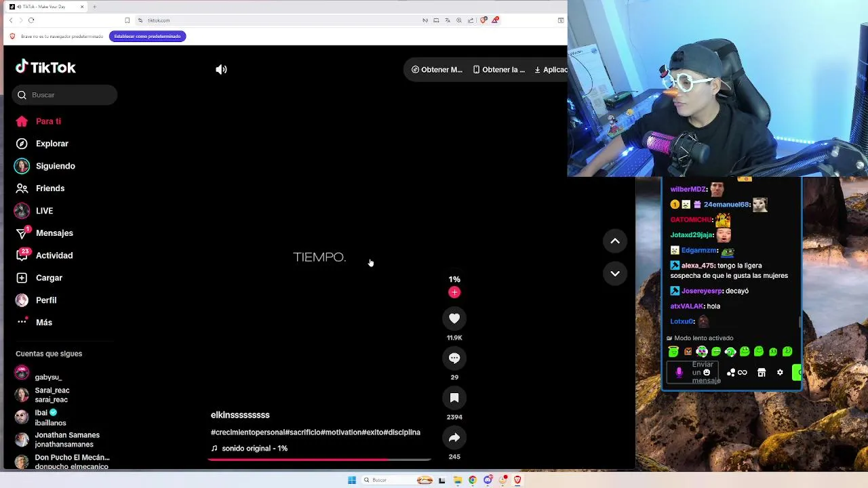This screenshot has height=488, width=868.
Task: Mute the video with the speaker icon
Action: [x=221, y=69]
